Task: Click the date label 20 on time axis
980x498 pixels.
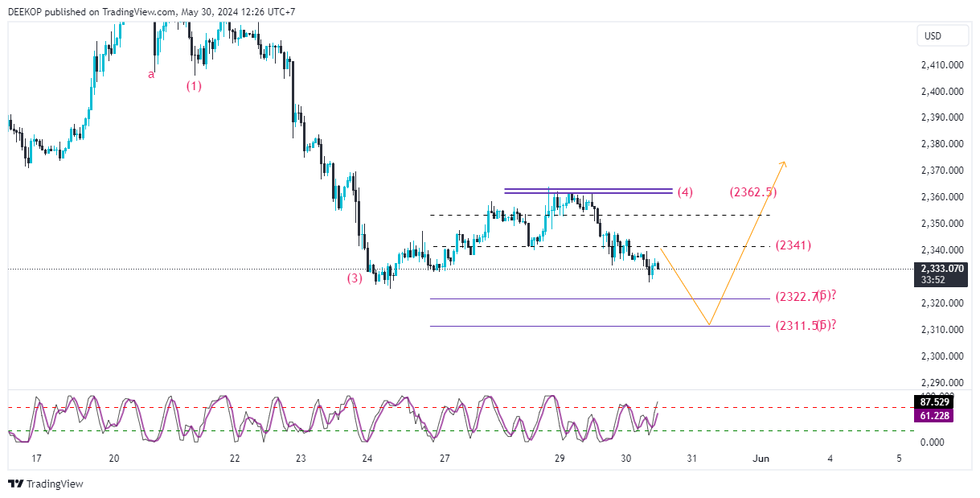Action: coord(114,459)
